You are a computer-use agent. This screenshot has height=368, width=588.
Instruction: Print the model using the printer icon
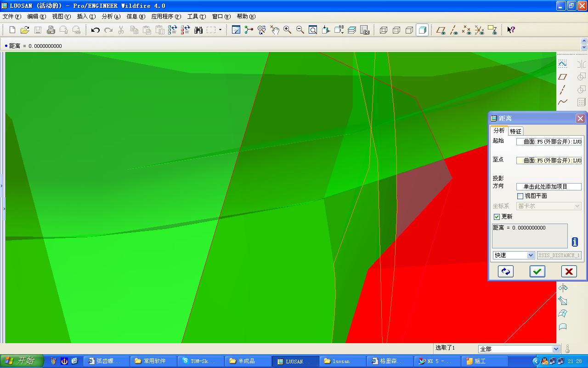[51, 30]
